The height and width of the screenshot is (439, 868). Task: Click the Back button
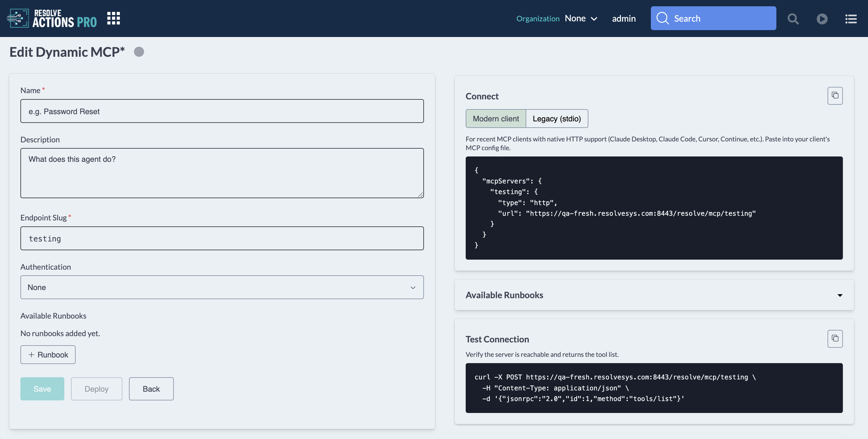tap(151, 389)
